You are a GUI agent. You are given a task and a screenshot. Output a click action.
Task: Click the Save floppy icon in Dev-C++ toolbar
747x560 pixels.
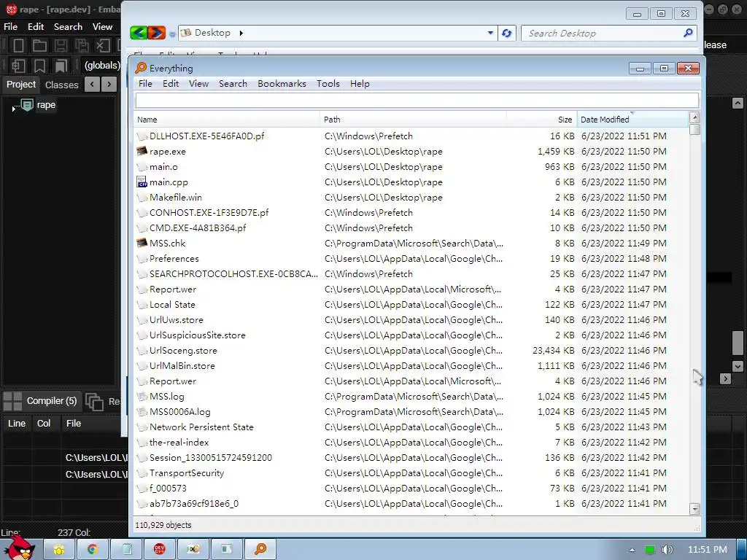(61, 45)
